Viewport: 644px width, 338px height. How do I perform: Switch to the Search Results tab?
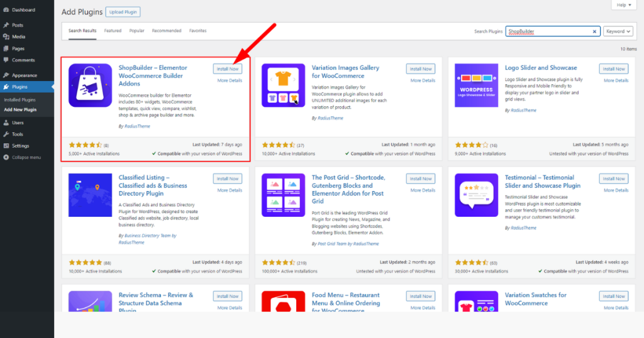(x=82, y=31)
